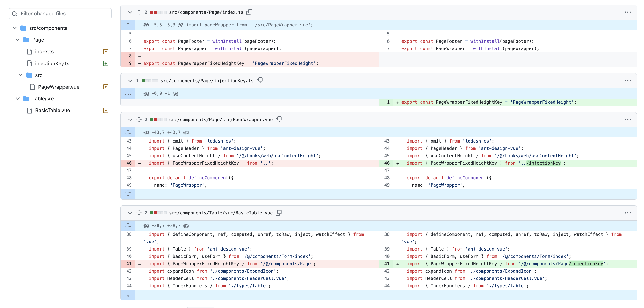
Task: Open options menu for injectionKey.ts
Action: [x=627, y=80]
